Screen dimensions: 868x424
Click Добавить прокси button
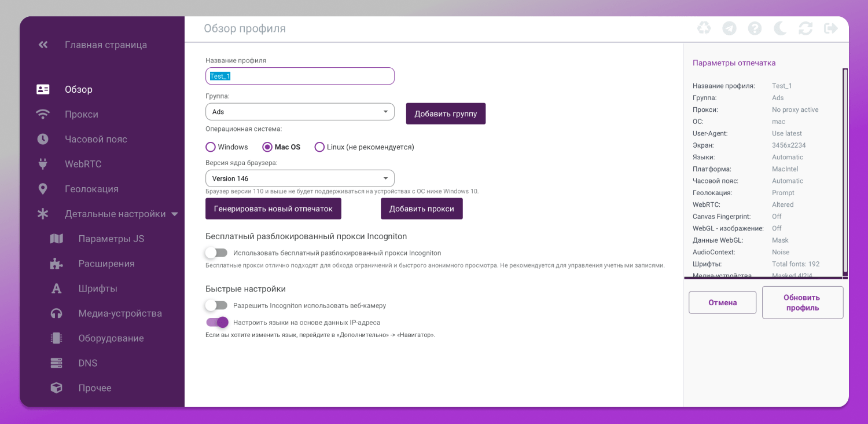422,209
